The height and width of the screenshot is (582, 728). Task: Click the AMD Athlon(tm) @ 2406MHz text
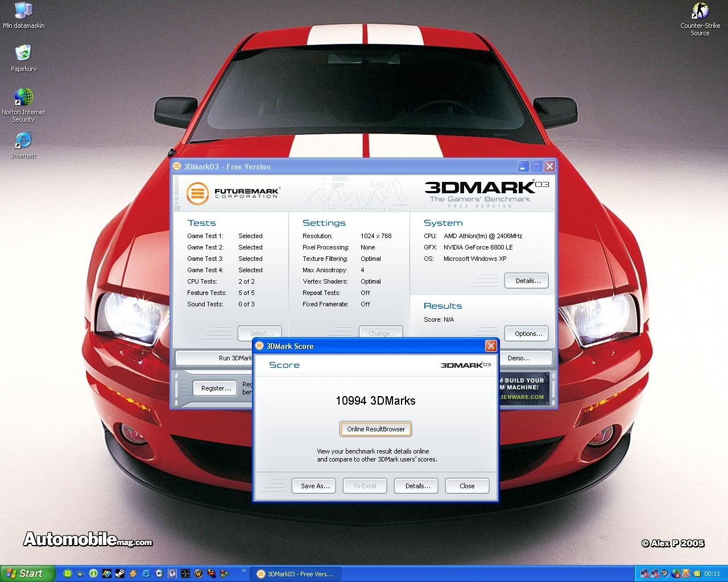tap(483, 236)
